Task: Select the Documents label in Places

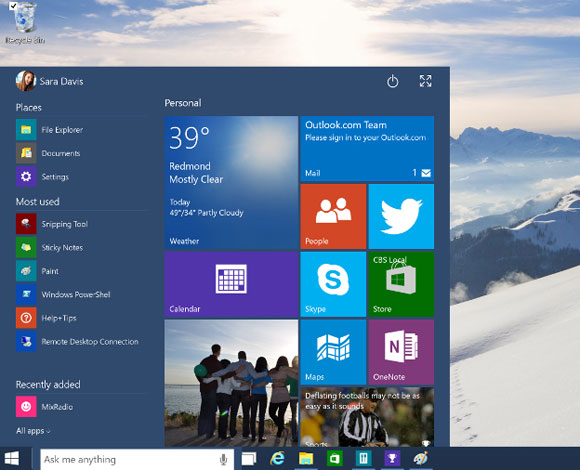Action: tap(61, 153)
